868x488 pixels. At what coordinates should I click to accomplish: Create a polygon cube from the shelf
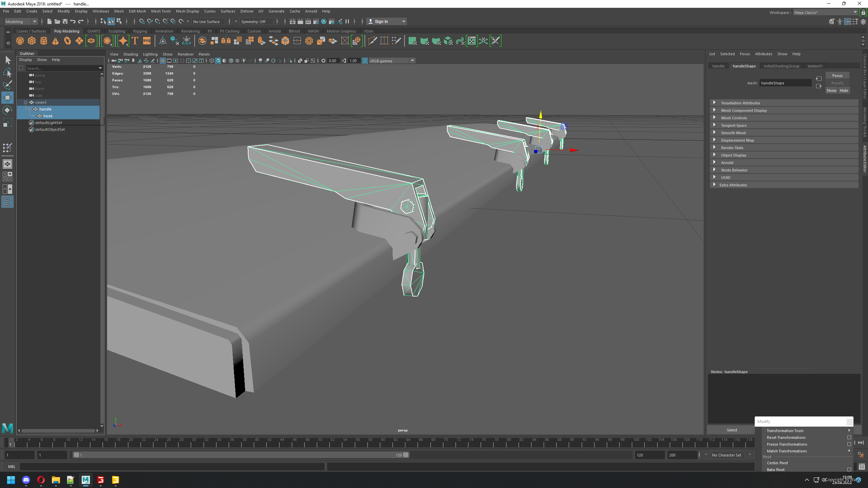[x=32, y=41]
